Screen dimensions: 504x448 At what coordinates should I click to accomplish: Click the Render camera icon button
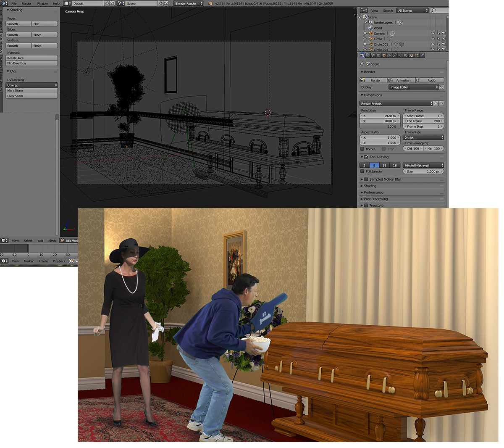[373, 80]
